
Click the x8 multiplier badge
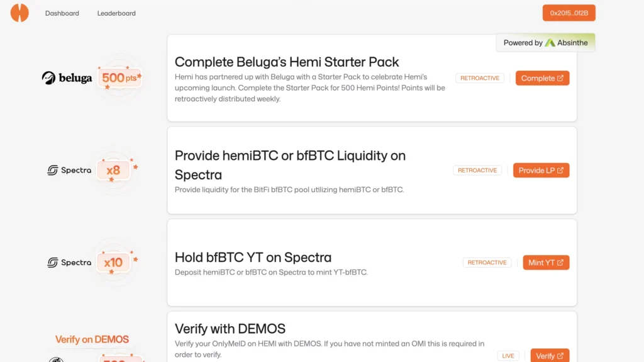[113, 171]
